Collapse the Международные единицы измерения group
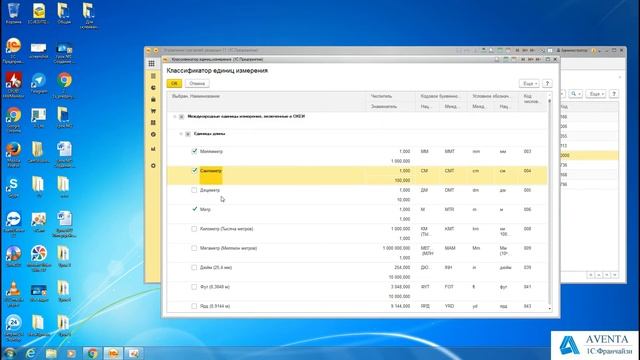The image size is (640, 360). (x=175, y=117)
